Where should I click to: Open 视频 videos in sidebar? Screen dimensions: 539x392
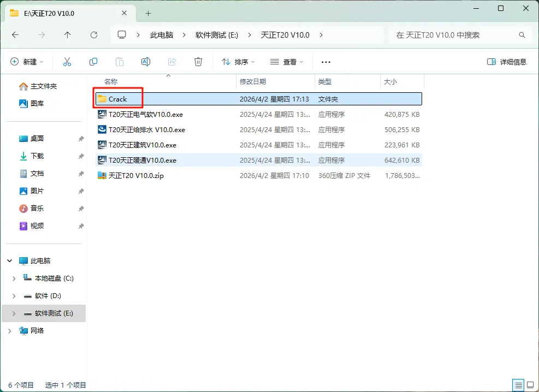pos(32,225)
